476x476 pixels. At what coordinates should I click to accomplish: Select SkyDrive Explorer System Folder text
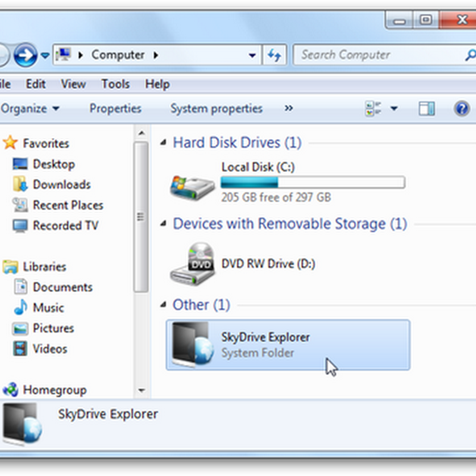[265, 345]
